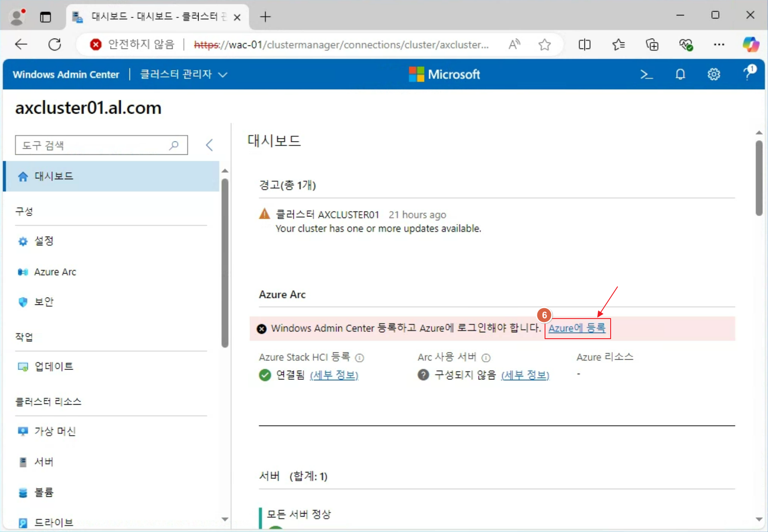Click the search magnifier in 도구 검색 box

coord(174,145)
